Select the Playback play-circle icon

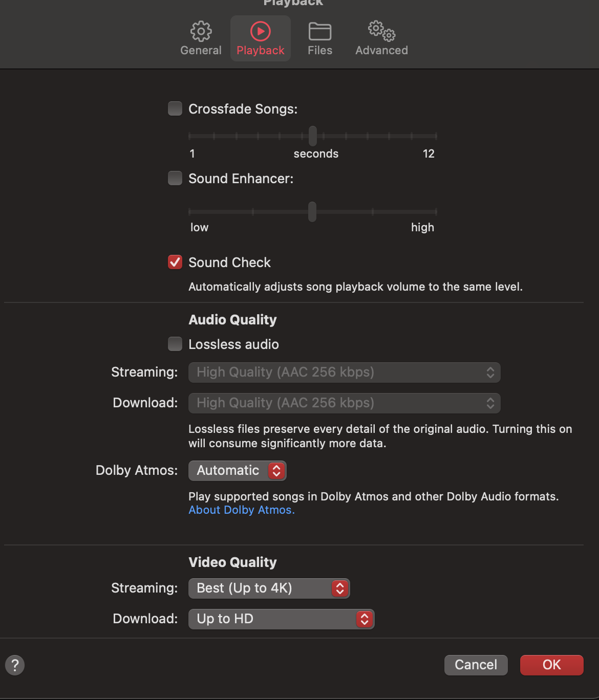pos(260,32)
